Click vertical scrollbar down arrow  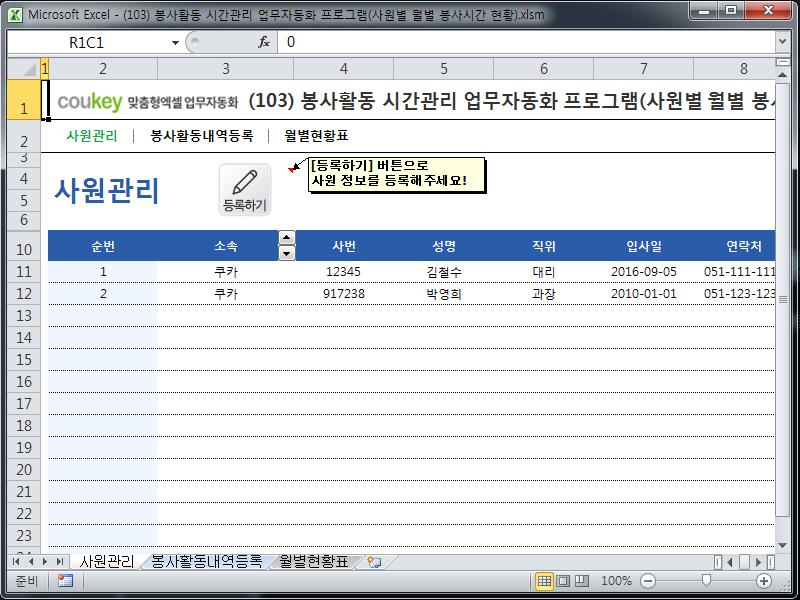[782, 546]
